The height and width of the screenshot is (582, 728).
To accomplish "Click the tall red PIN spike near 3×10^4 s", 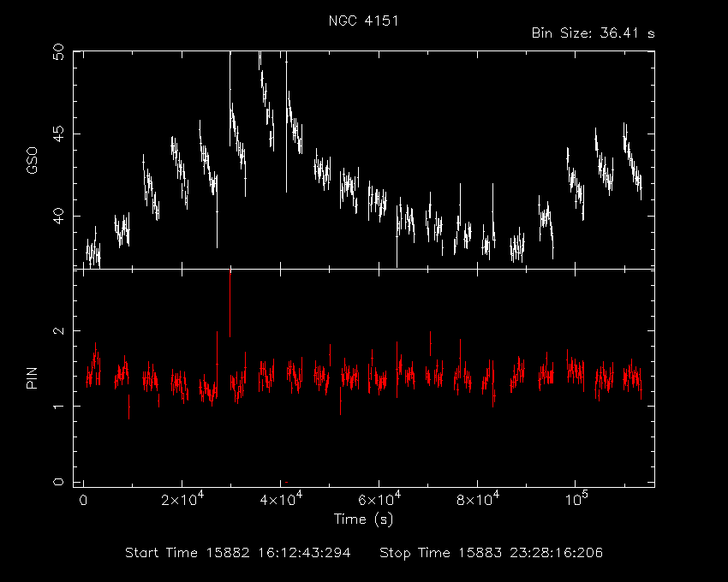I will point(230,303).
